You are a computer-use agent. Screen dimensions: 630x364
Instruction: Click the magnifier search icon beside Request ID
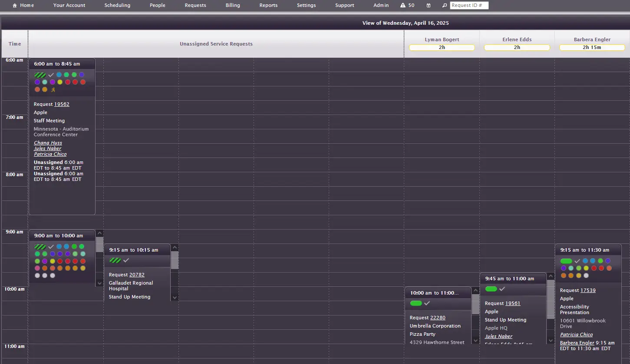click(444, 5)
